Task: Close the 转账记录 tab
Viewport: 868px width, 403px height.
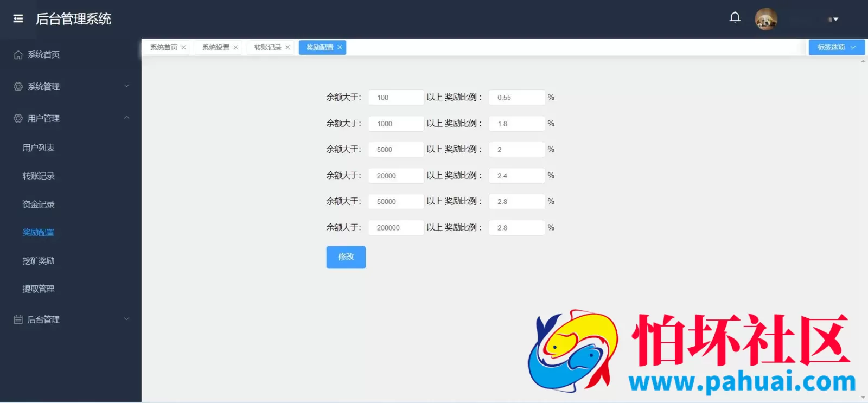Action: (x=288, y=47)
